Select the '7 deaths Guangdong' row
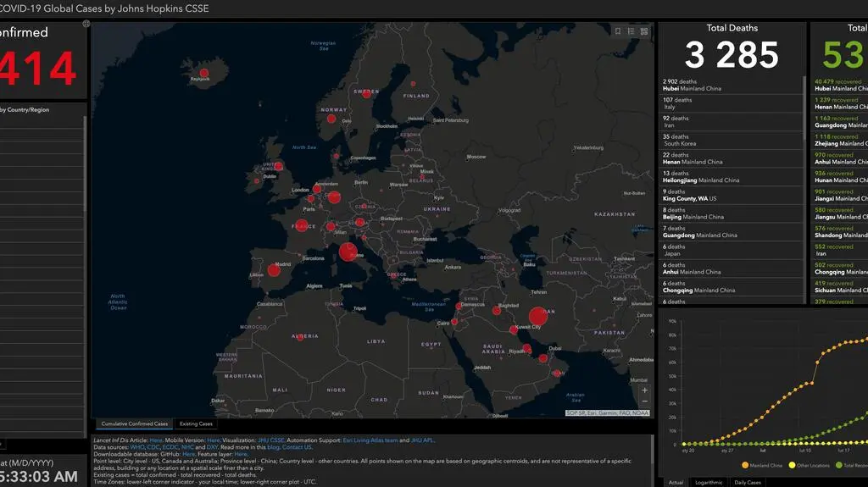This screenshot has height=487, width=868. point(731,231)
